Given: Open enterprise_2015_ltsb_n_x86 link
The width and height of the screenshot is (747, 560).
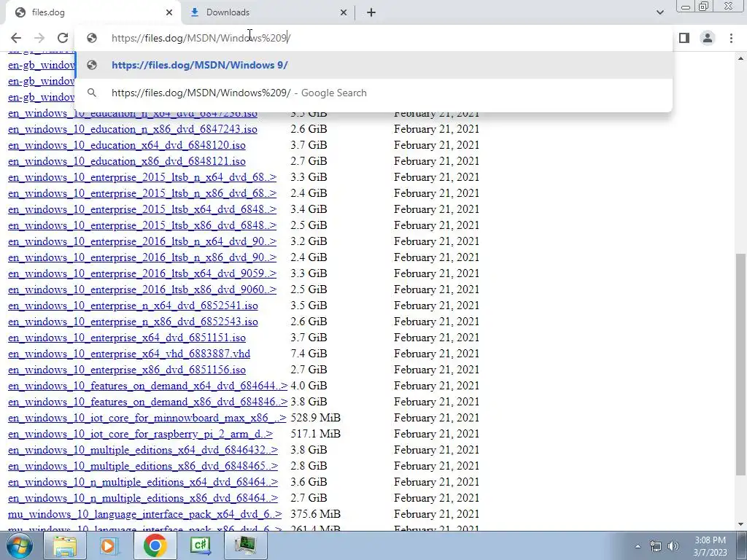Looking at the screenshot, I should [142, 193].
